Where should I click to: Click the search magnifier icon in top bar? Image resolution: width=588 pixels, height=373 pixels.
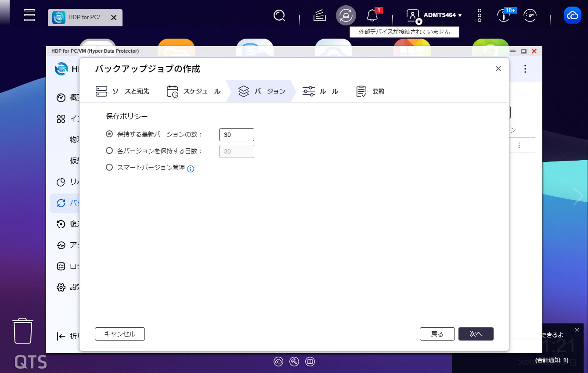pyautogui.click(x=279, y=16)
